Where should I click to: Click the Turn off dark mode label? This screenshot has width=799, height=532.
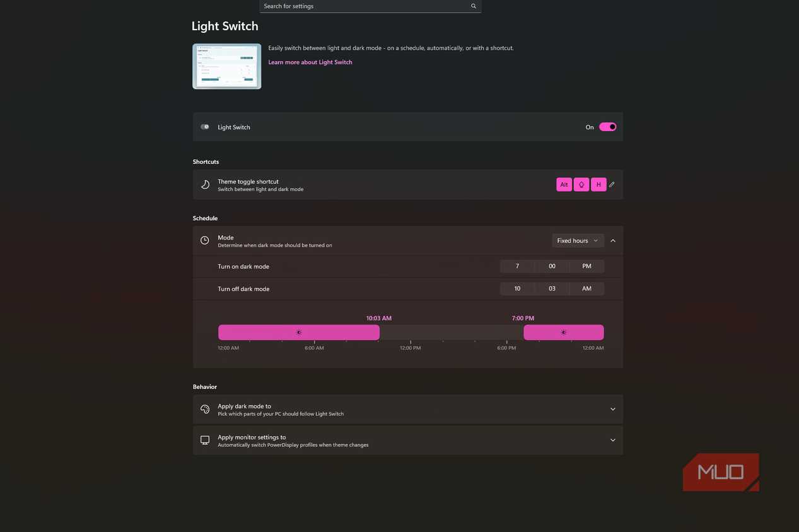243,289
